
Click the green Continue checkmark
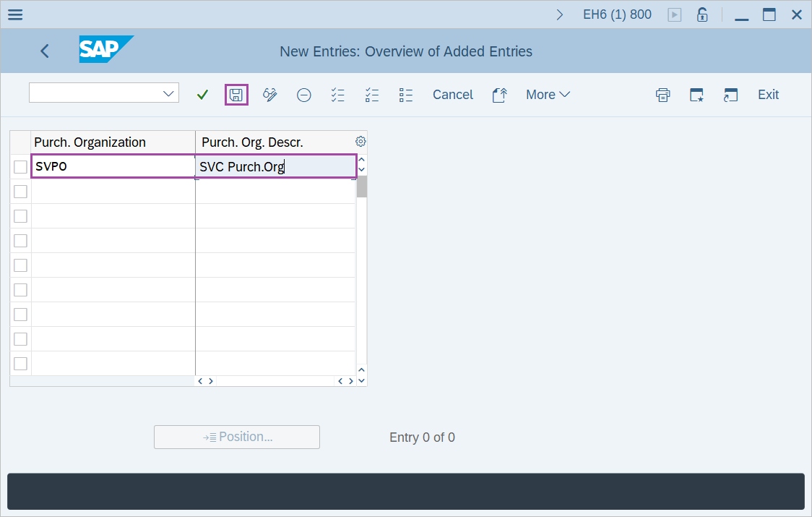coord(202,95)
